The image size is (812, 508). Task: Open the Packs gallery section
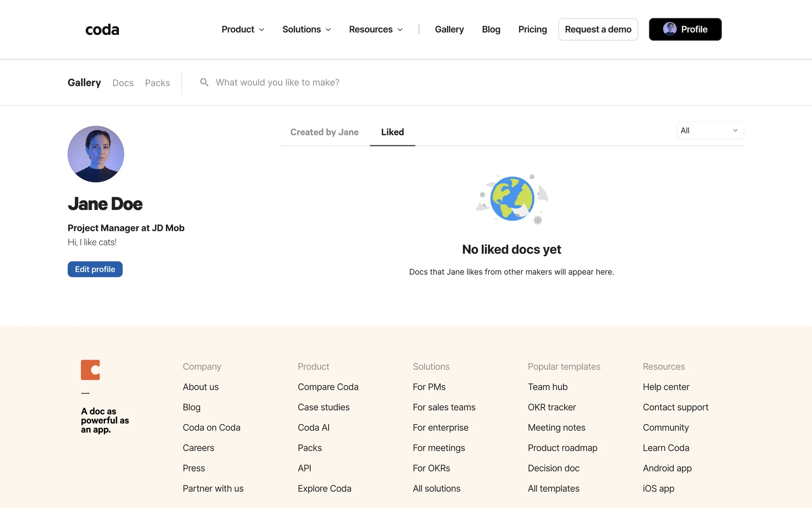click(157, 83)
